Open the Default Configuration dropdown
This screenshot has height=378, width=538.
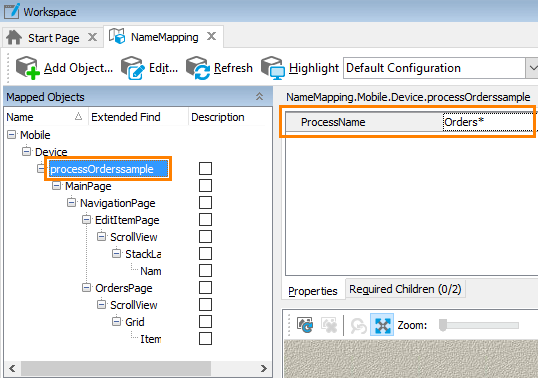pyautogui.click(x=532, y=68)
